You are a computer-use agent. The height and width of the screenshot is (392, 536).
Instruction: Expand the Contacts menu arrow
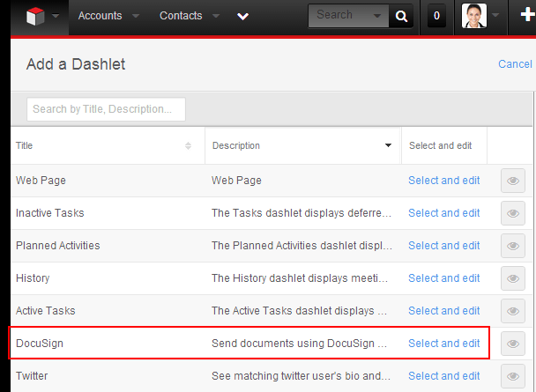(216, 16)
